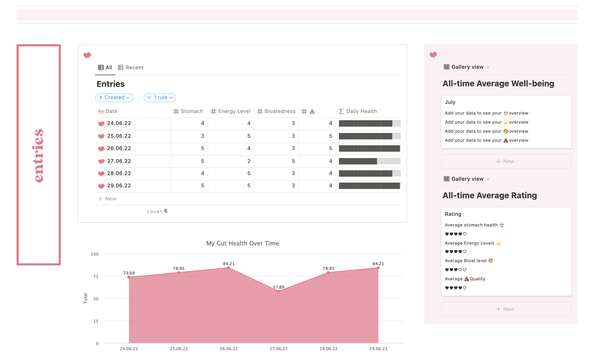Image resolution: width=604 pixels, height=364 pixels.
Task: Open the 29.06.22 entry page
Action: (x=119, y=186)
